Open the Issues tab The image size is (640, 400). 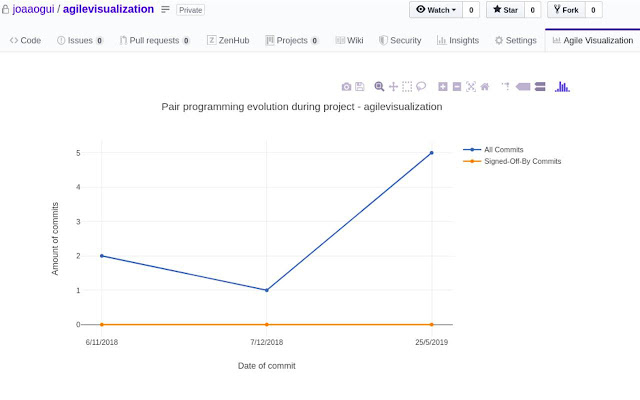coord(80,40)
